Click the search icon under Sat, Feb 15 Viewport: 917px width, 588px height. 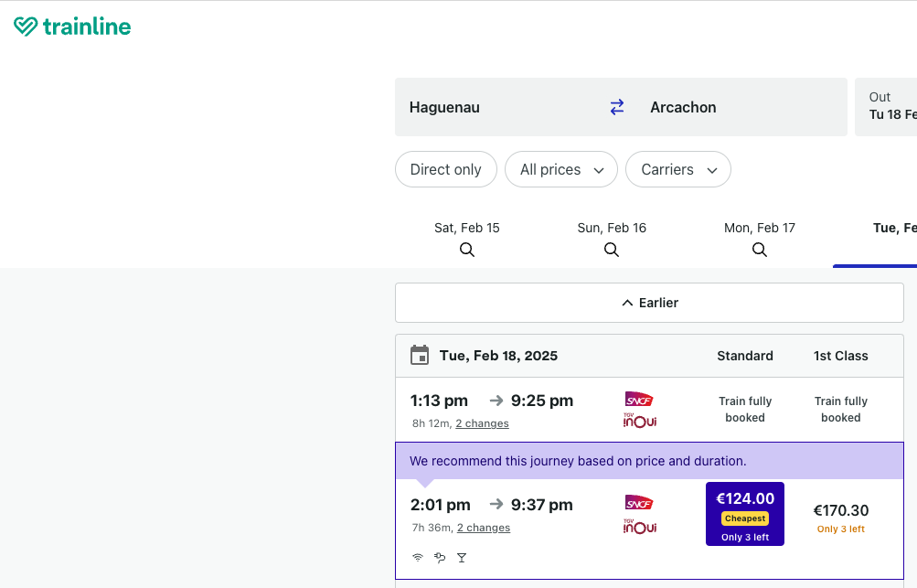467,250
